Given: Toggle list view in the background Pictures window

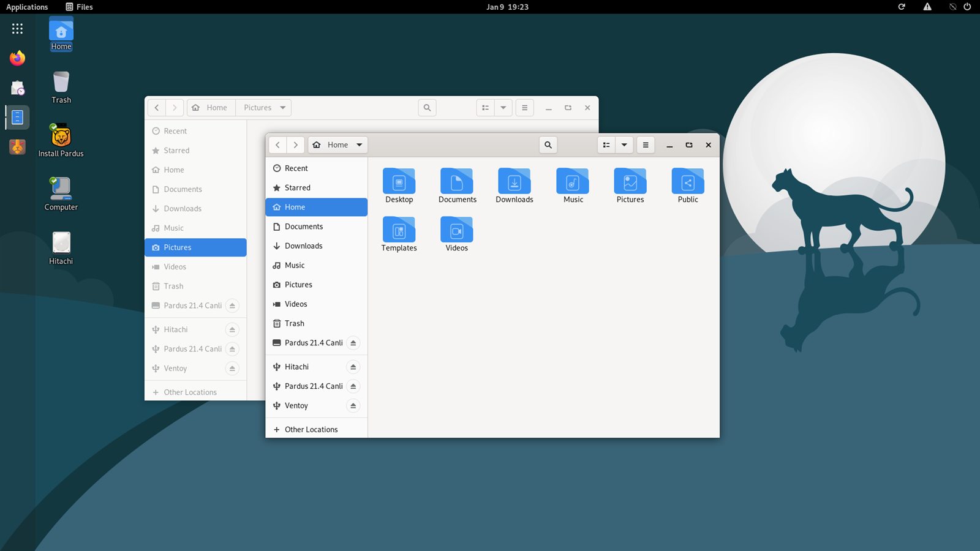Looking at the screenshot, I should [485, 108].
